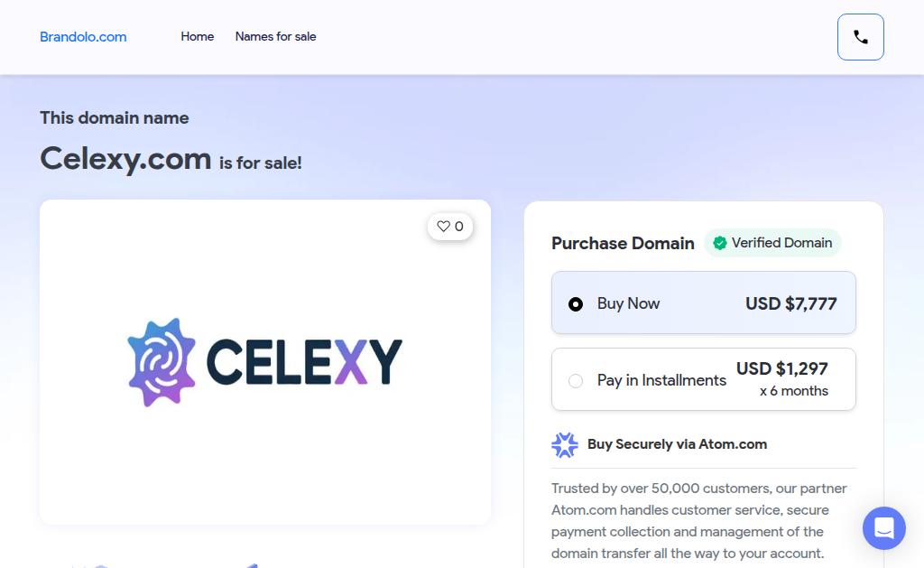924x568 pixels.
Task: Click the USD $1,297 installment price
Action: 781,368
